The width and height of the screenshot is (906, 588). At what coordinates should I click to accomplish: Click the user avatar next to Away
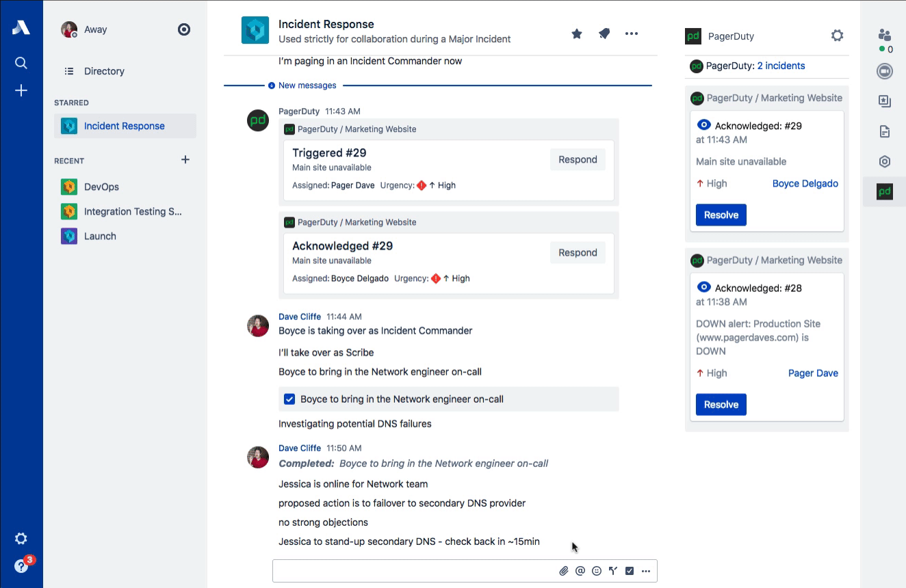[69, 29]
